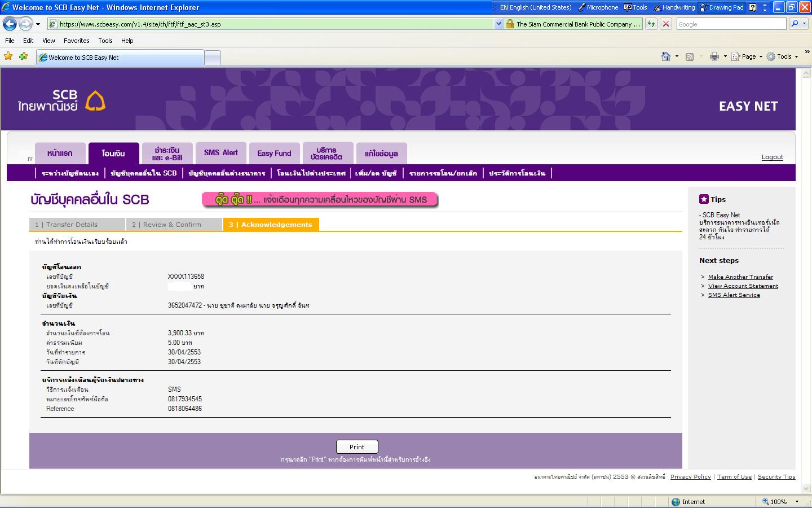The width and height of the screenshot is (812, 508).
Task: Expand the address bar URL dropdown
Action: pos(498,24)
